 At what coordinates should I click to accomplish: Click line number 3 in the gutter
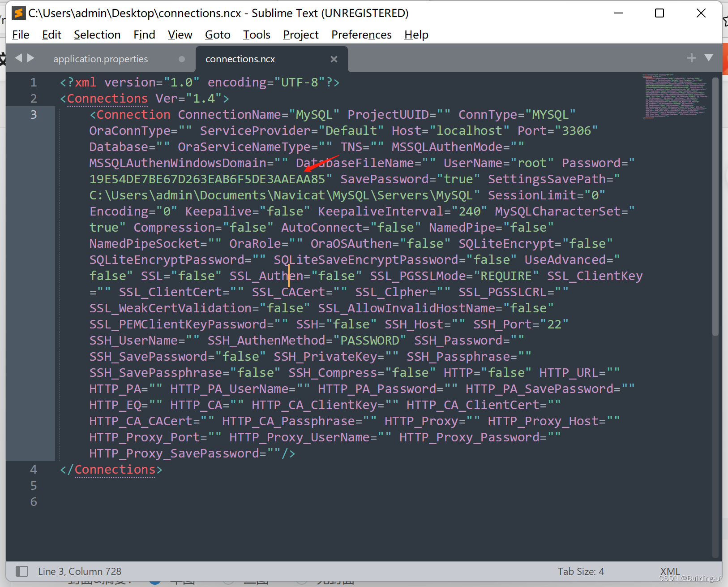(x=34, y=115)
